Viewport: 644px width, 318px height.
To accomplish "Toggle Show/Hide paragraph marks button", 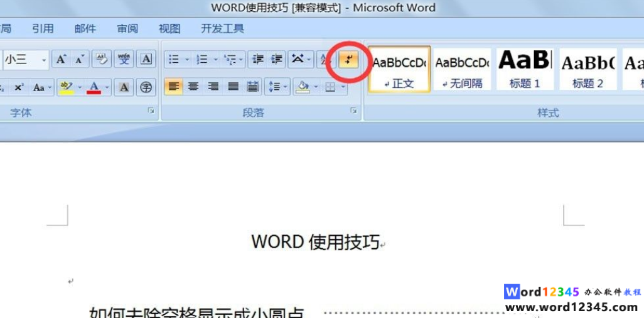I will pos(349,60).
